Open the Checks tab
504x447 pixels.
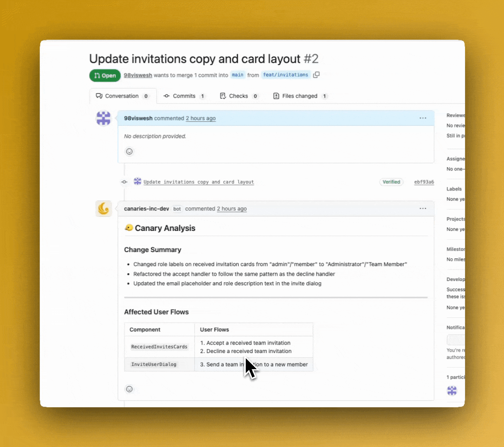tap(239, 96)
